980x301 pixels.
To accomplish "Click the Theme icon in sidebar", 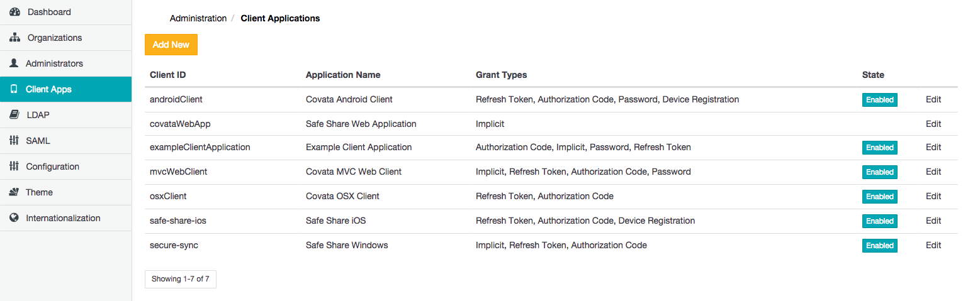I will [x=14, y=192].
